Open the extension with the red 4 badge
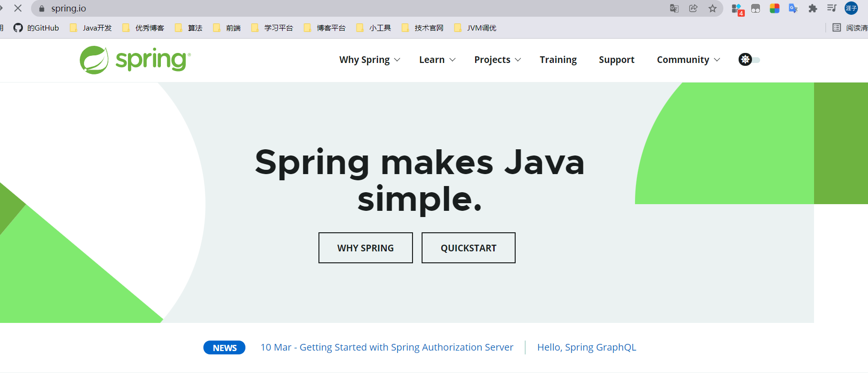This screenshot has height=373, width=868. tap(737, 9)
